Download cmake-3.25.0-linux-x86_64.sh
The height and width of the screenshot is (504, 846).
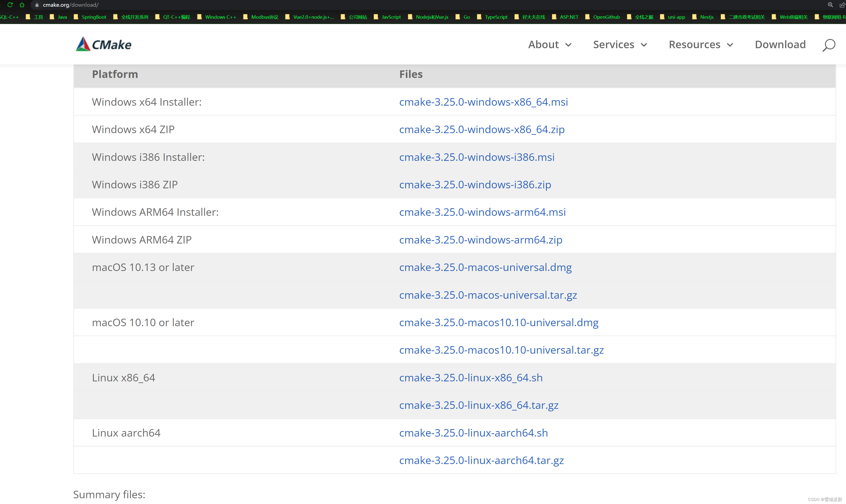470,377
